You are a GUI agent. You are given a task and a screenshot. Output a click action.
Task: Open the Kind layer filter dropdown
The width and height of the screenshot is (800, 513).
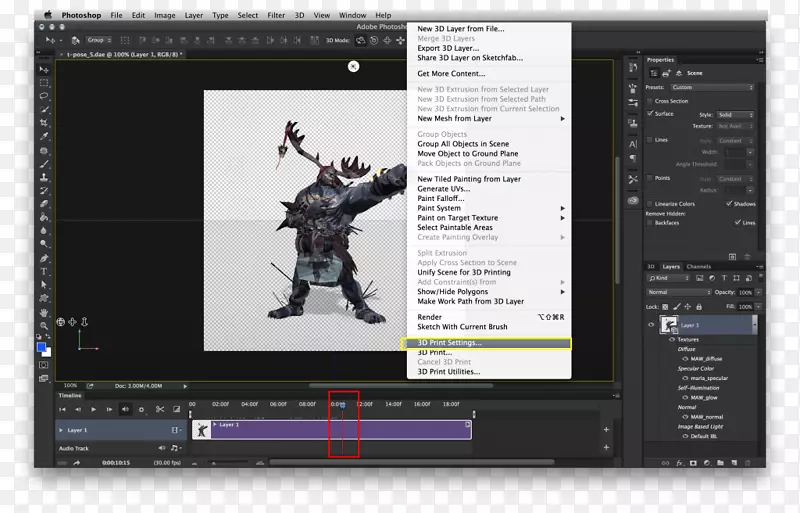(x=668, y=278)
